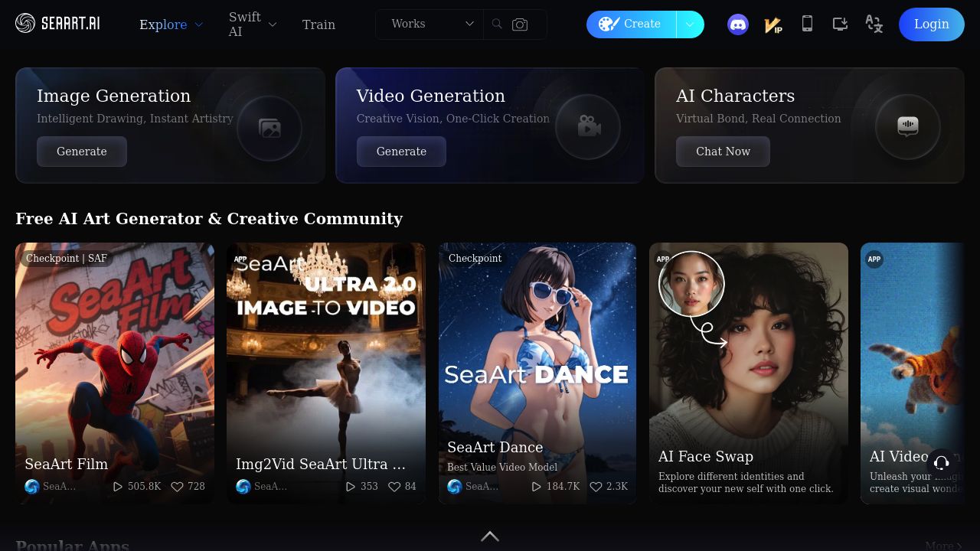Open the mobile app phone icon
The height and width of the screenshot is (551, 980).
pyautogui.click(x=807, y=24)
